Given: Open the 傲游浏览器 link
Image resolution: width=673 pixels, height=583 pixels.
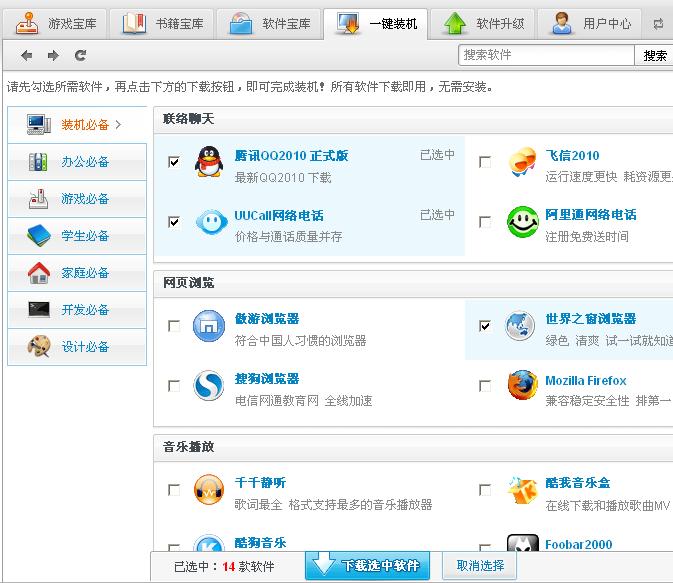Looking at the screenshot, I should pos(267,319).
